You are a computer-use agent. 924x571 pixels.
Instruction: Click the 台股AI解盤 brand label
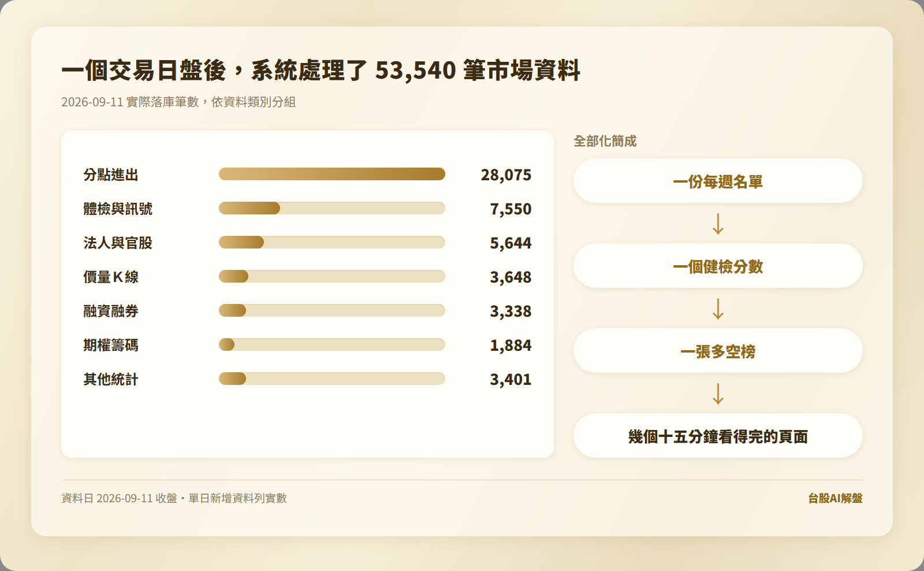[x=835, y=498]
